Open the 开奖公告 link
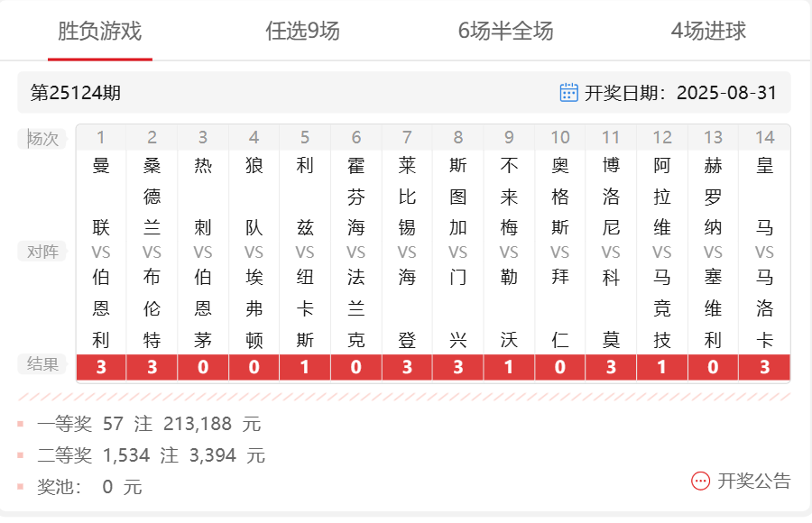The height and width of the screenshot is (523, 812). tap(754, 481)
